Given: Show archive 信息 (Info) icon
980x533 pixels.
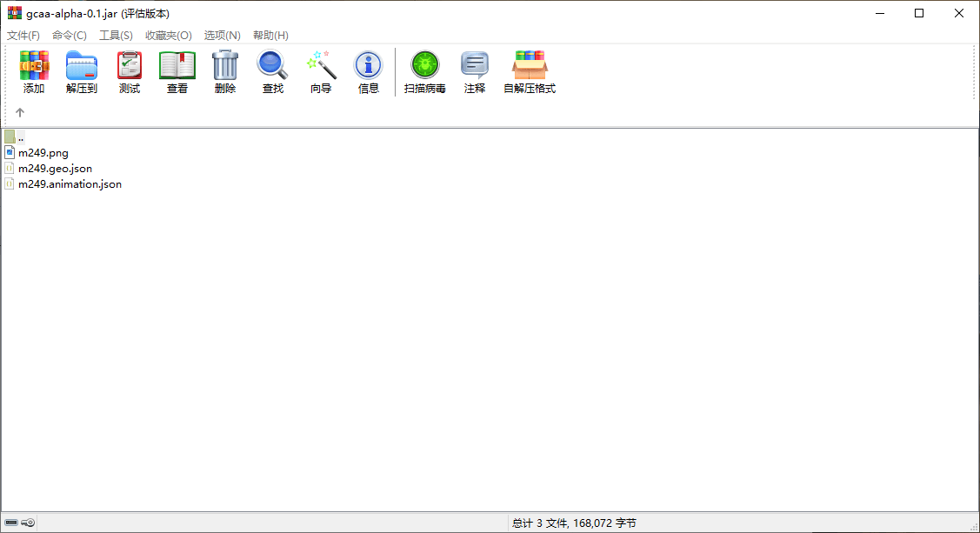Looking at the screenshot, I should click(x=369, y=72).
